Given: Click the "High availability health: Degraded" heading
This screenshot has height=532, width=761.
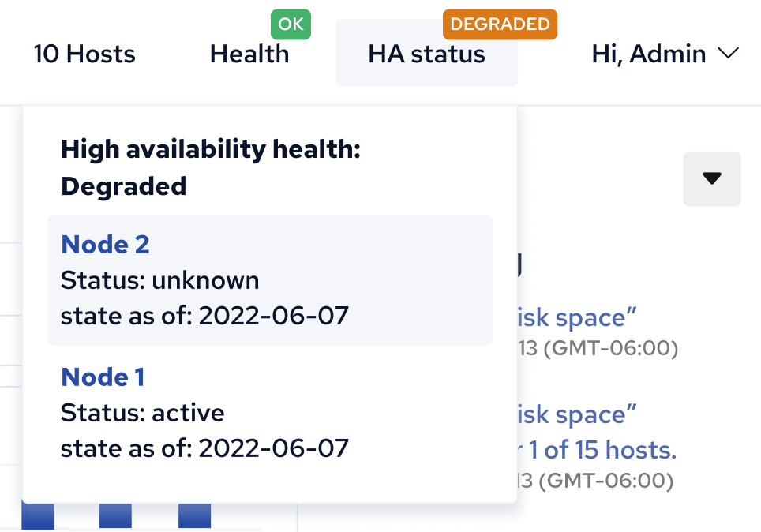Looking at the screenshot, I should click(x=210, y=167).
